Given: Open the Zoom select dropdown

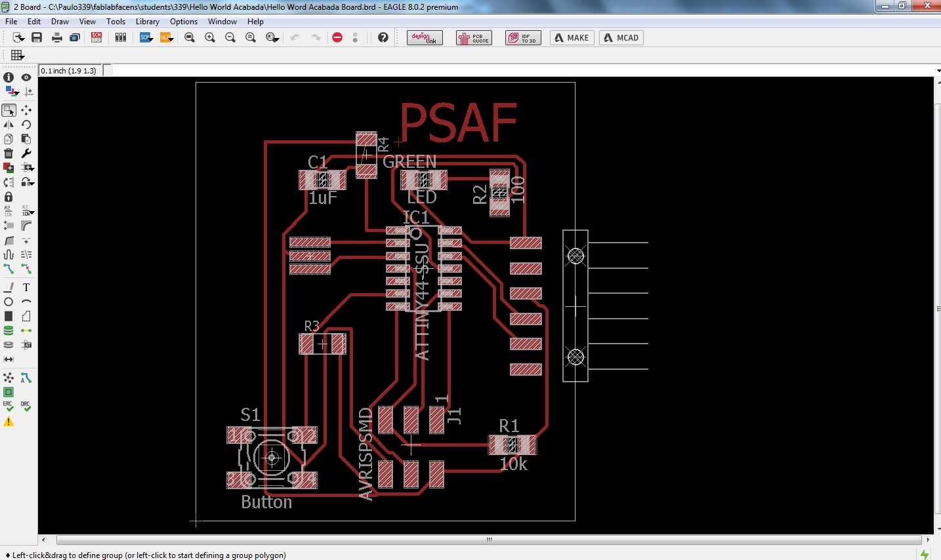Looking at the screenshot, I should (x=272, y=38).
